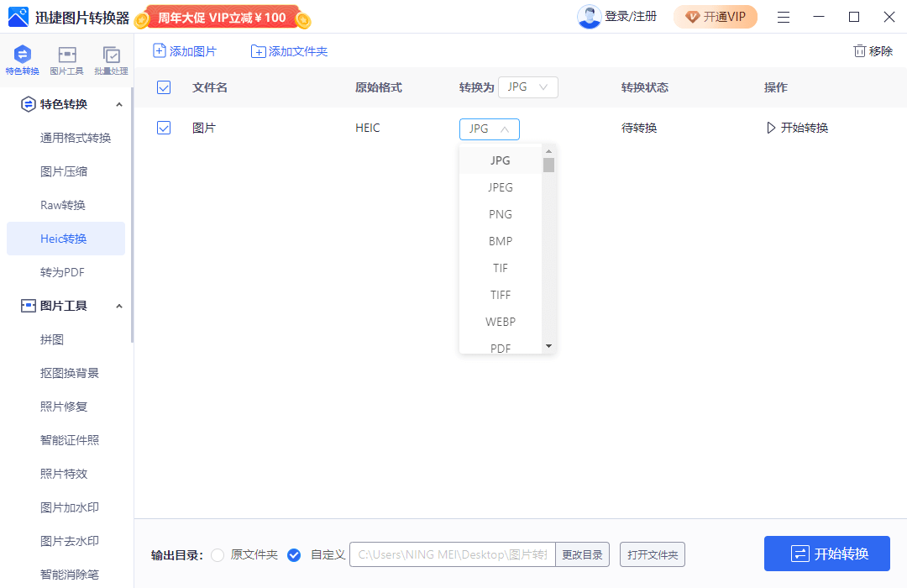The width and height of the screenshot is (907, 588).
Task: Choose WEBP in the format list
Action: (x=501, y=322)
